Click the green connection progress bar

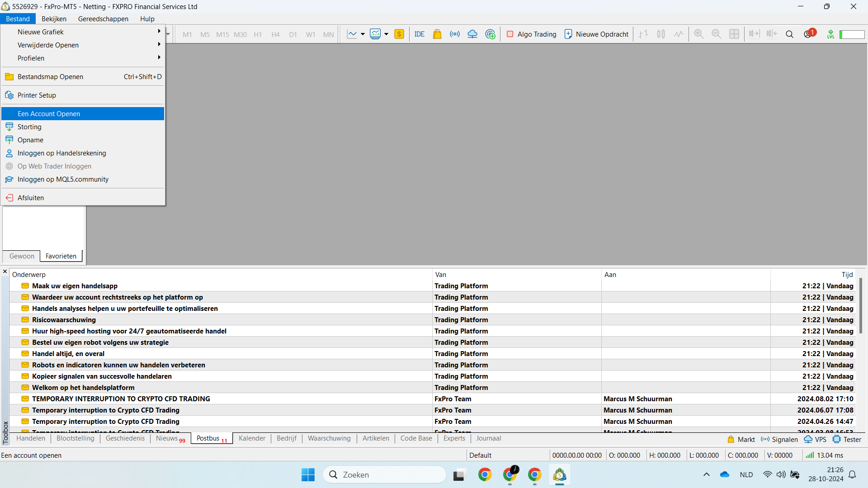pos(852,34)
